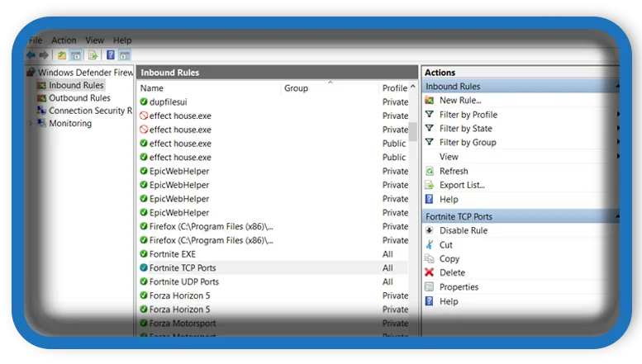The width and height of the screenshot is (642, 364).
Task: Click the Export List action icon
Action: [429, 185]
